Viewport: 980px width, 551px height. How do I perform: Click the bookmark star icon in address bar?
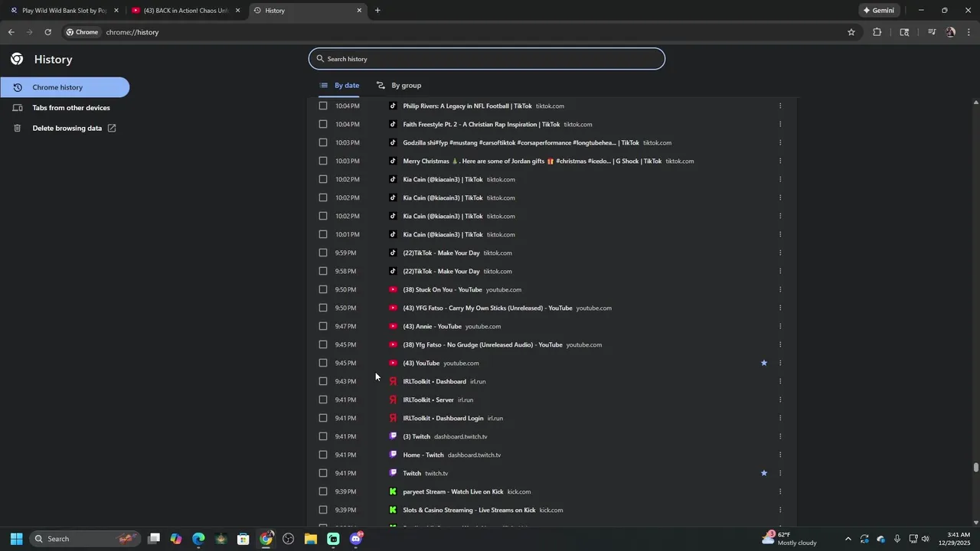(x=851, y=32)
